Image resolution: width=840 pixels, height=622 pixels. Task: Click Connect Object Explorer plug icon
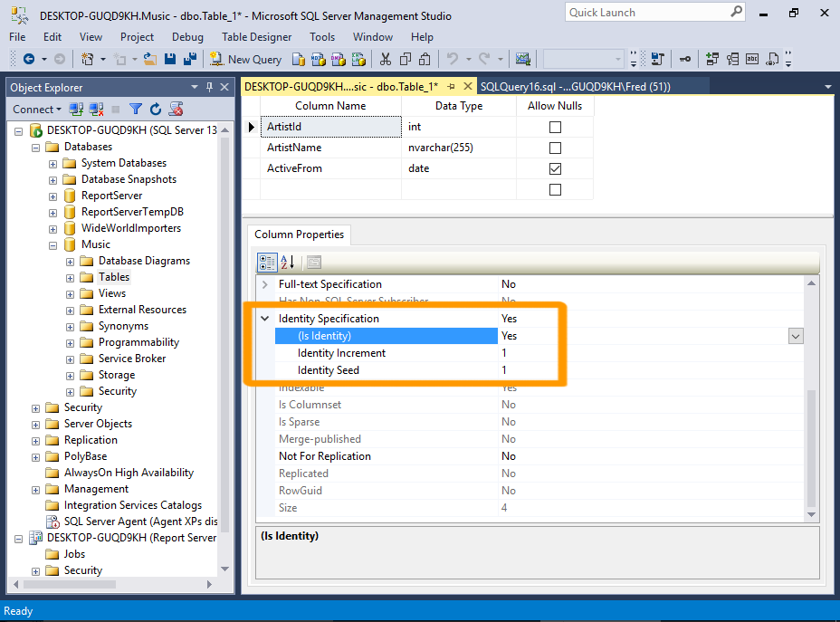pyautogui.click(x=77, y=109)
